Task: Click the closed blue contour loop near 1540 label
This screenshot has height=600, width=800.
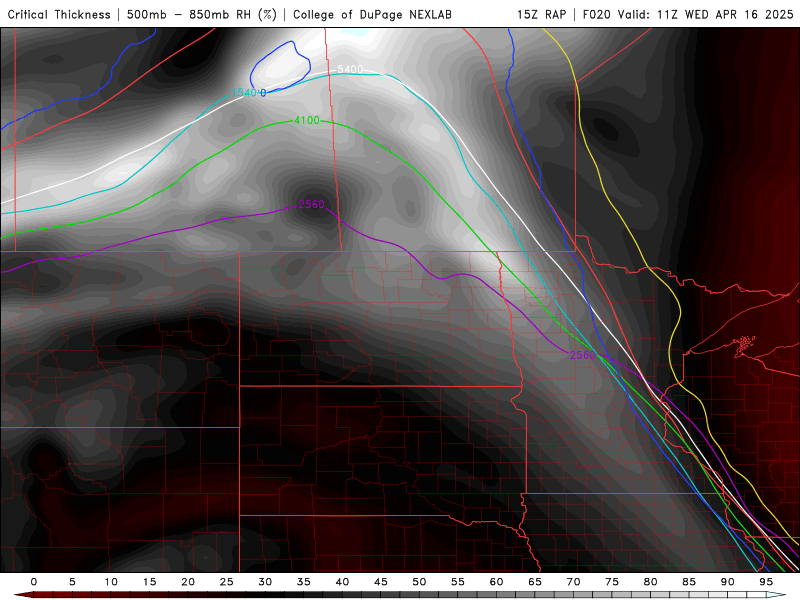Action: tap(280, 67)
